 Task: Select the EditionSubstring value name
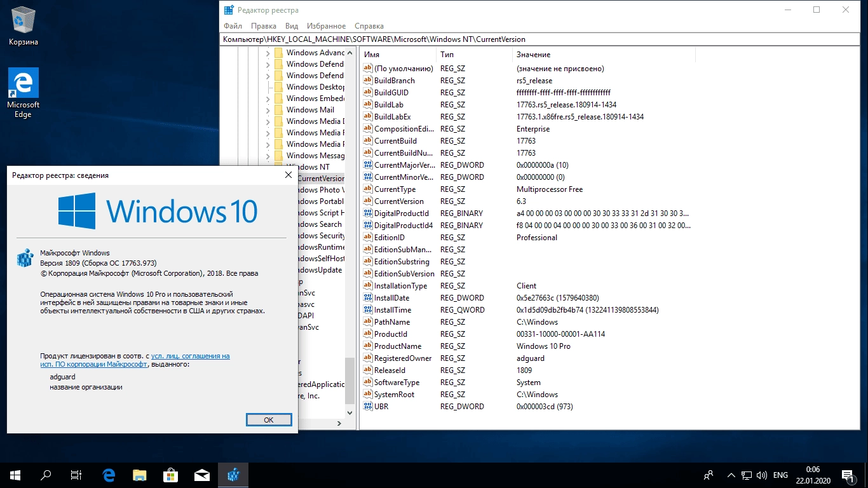(x=402, y=262)
